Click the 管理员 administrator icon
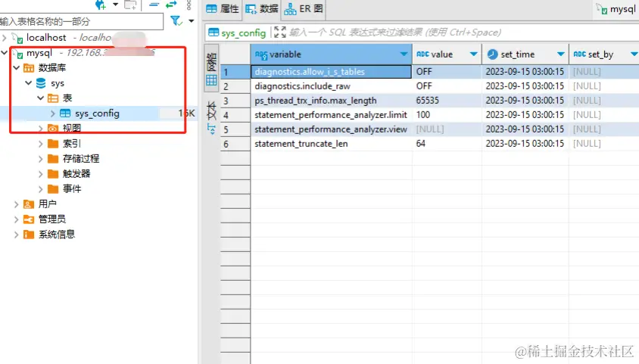The height and width of the screenshot is (364, 639). tap(29, 219)
